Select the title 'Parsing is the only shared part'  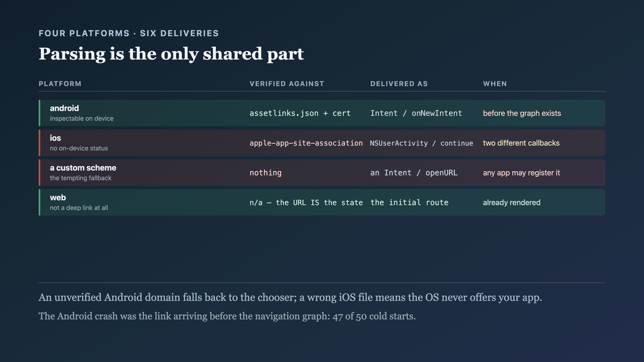(171, 54)
